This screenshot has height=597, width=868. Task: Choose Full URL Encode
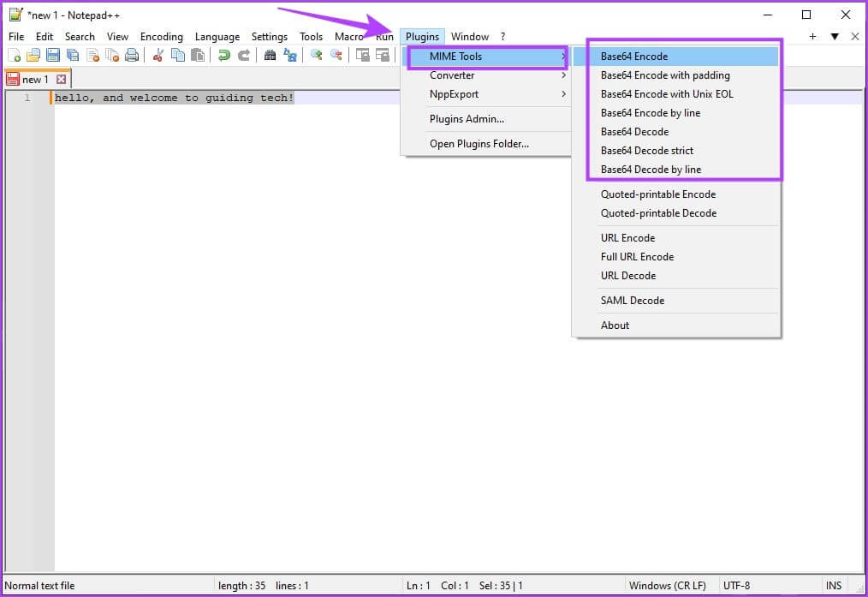point(676,256)
